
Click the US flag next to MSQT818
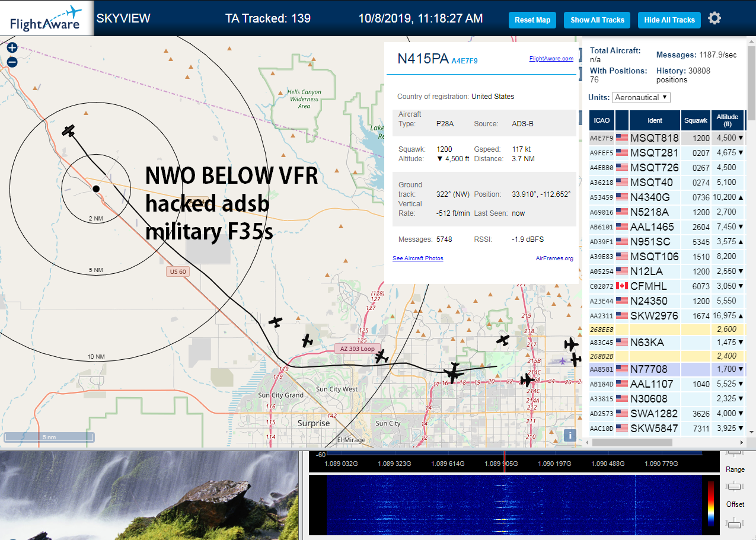pyautogui.click(x=622, y=138)
